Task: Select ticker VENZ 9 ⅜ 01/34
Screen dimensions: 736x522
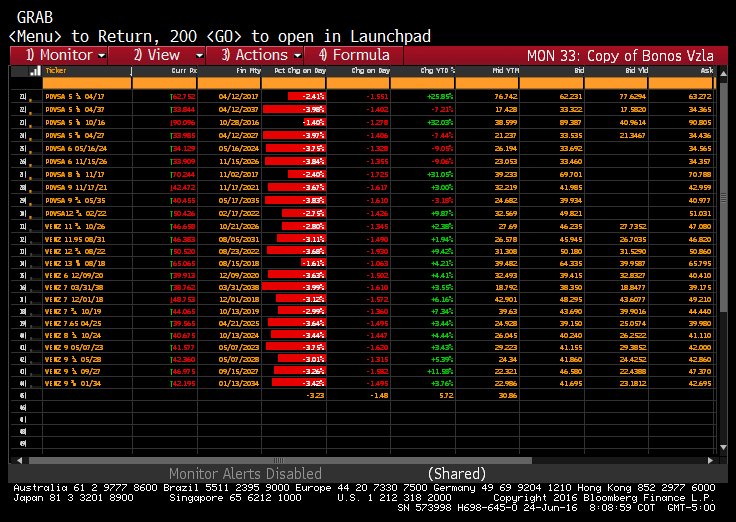Action: pyautogui.click(x=73, y=384)
